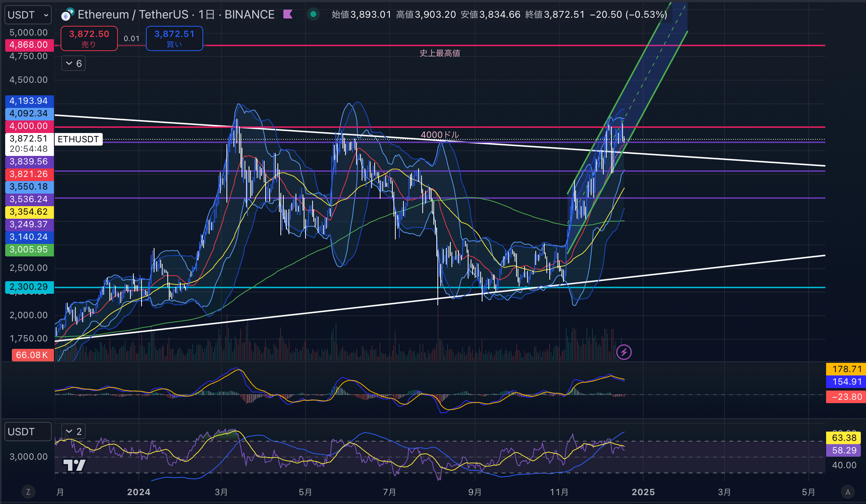Click the 2025 date axis label

pos(643,492)
